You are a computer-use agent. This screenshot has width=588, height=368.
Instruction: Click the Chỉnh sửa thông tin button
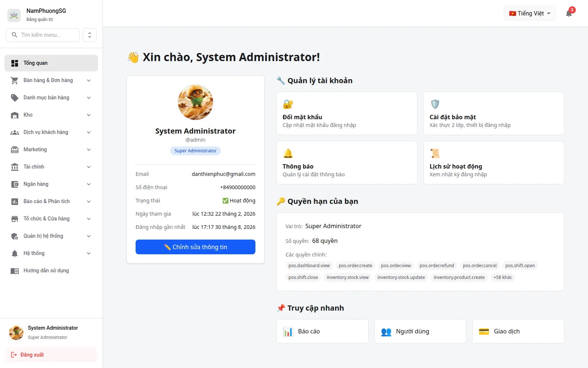(x=196, y=247)
